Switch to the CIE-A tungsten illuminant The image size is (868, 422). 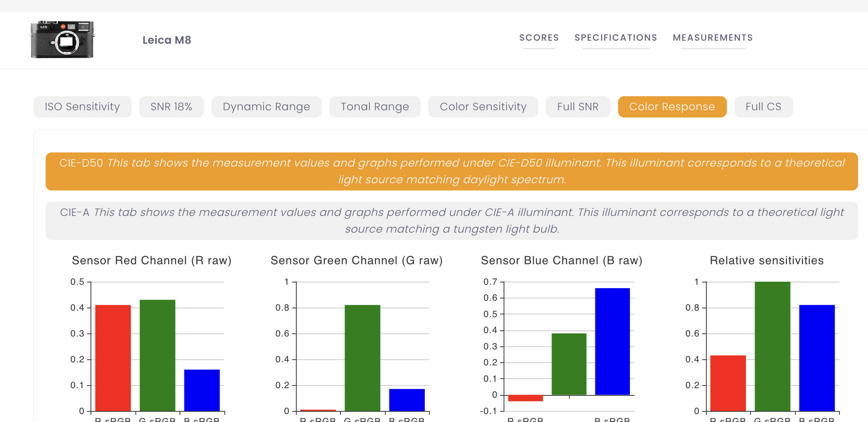tap(452, 221)
